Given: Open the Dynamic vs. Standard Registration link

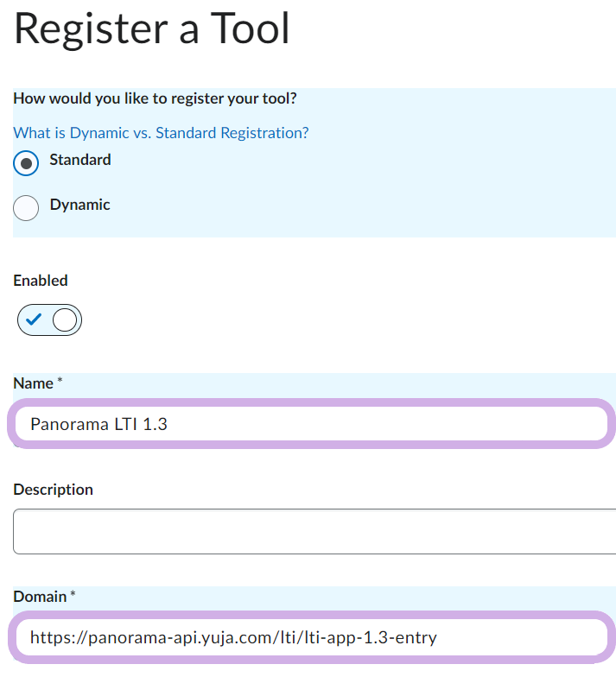Looking at the screenshot, I should pyautogui.click(x=161, y=133).
